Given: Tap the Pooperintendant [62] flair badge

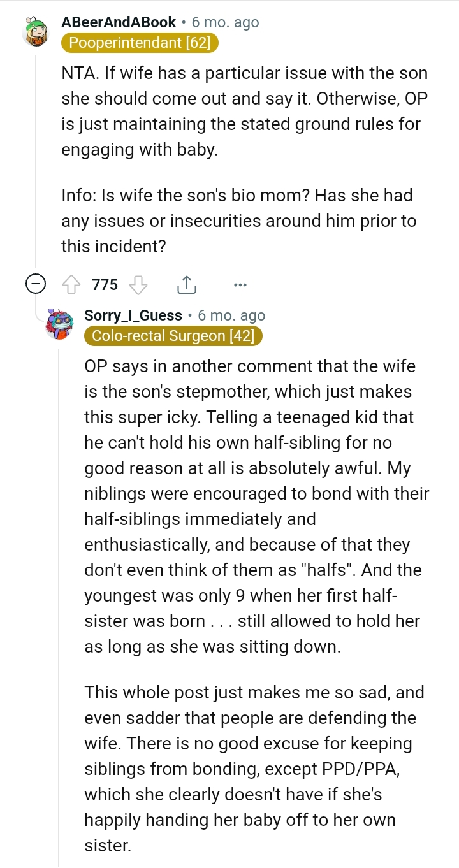Looking at the screenshot, I should coord(140,43).
